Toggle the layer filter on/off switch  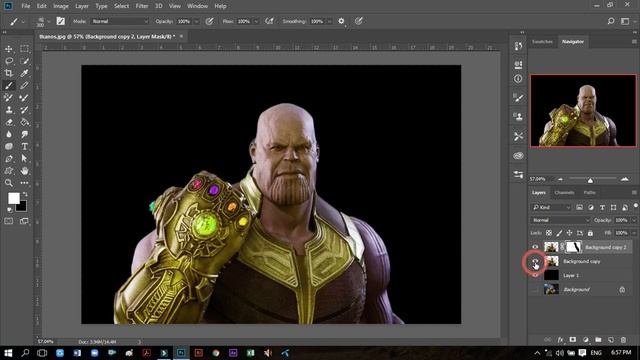pyautogui.click(x=636, y=206)
